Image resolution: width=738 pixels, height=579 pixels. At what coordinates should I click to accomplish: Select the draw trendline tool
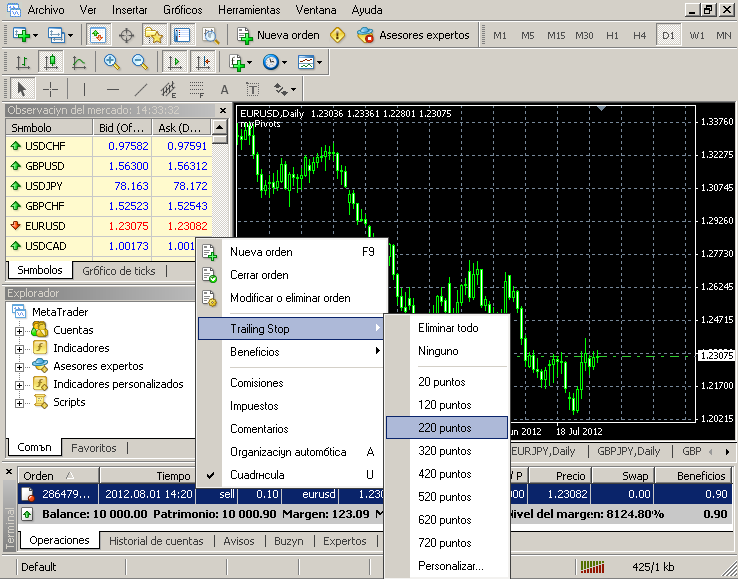[142, 89]
